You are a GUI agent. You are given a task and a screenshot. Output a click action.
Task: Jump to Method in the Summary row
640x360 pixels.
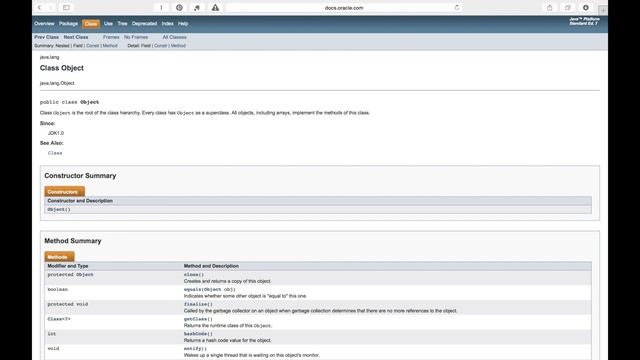pyautogui.click(x=110, y=46)
